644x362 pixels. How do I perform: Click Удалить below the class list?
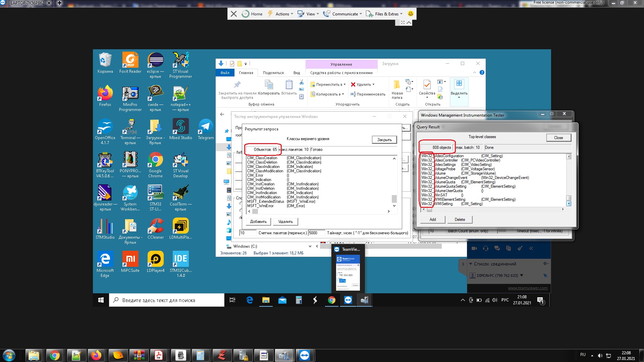tap(285, 222)
